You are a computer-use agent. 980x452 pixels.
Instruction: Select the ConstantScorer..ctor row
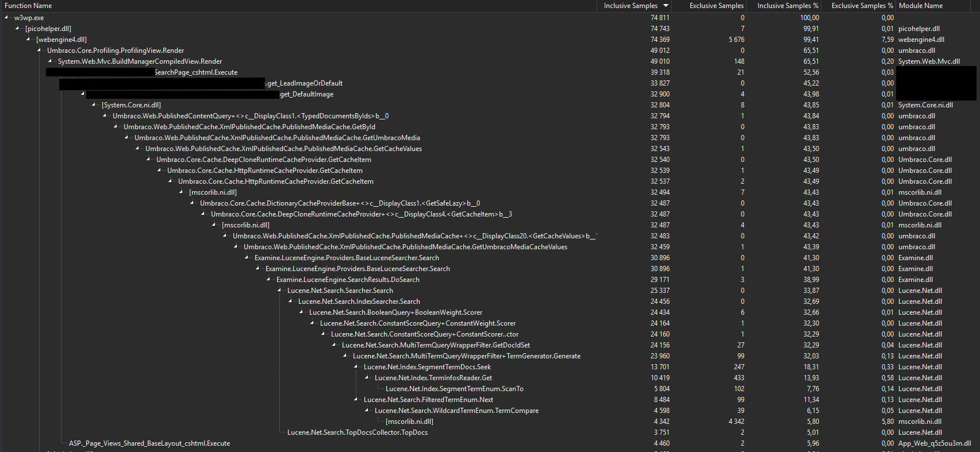click(x=490, y=334)
